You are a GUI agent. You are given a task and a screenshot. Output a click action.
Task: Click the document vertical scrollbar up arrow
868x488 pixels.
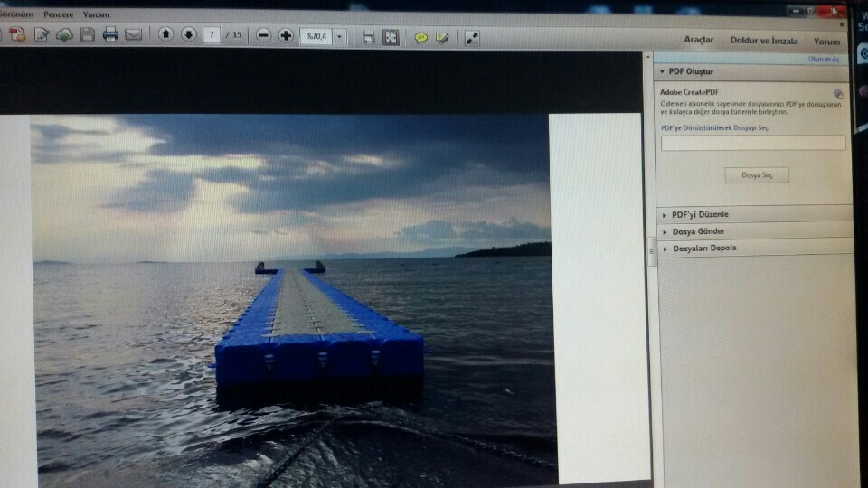648,57
